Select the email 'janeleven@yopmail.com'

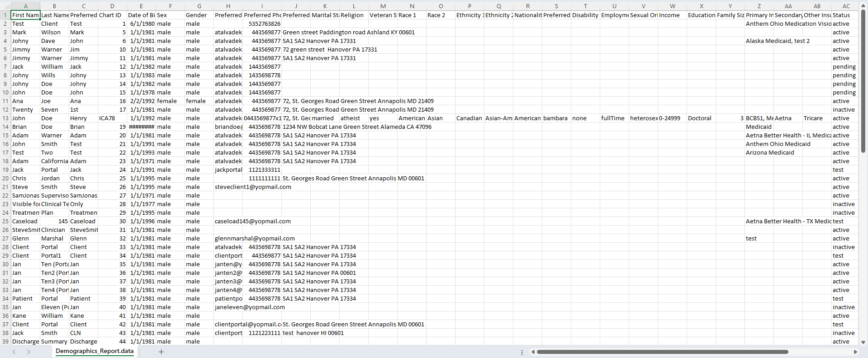250,307
